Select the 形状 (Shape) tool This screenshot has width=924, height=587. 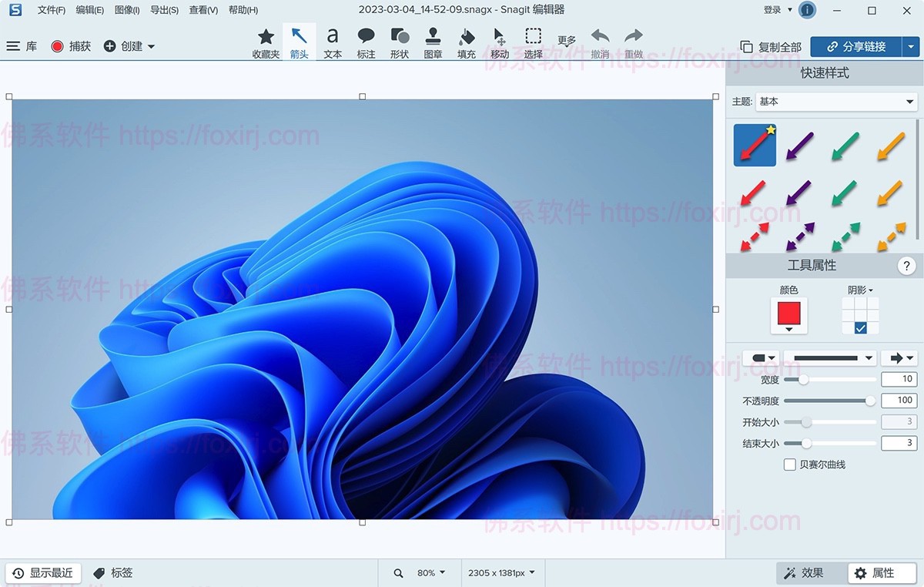[399, 42]
